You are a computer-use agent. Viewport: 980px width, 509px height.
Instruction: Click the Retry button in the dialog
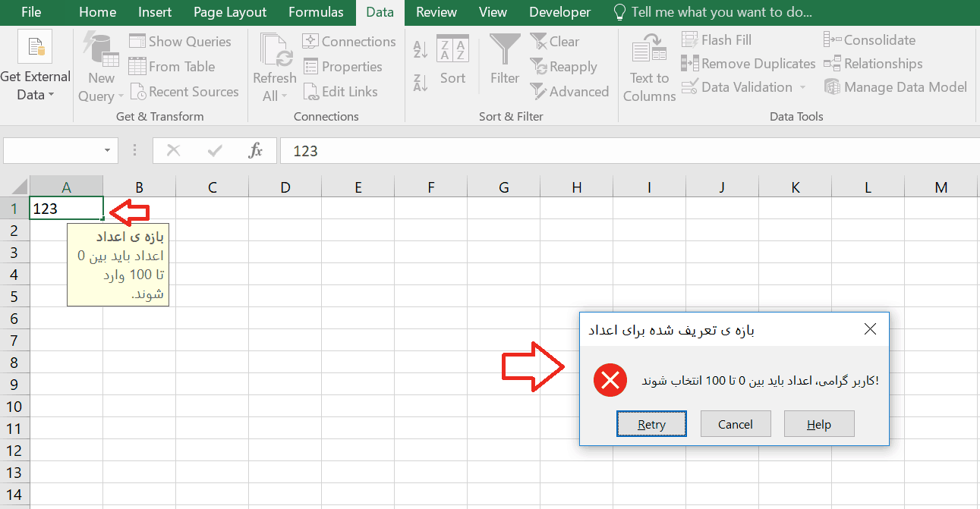[x=651, y=423]
